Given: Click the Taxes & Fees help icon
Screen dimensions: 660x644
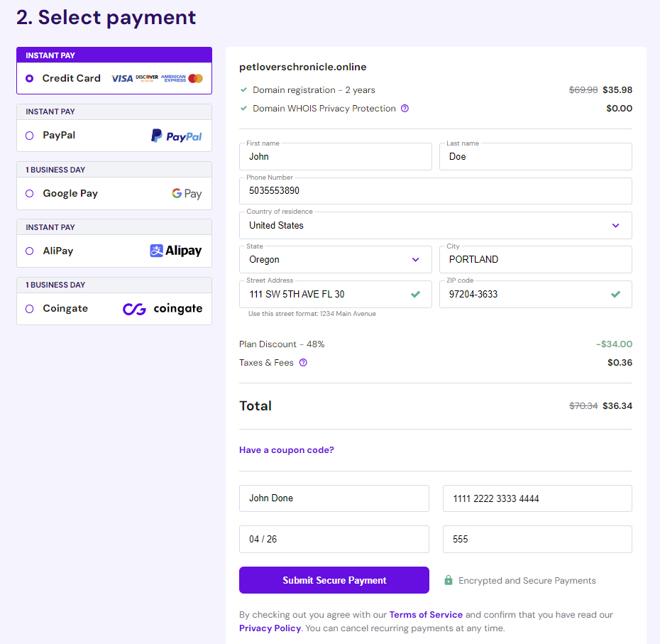Looking at the screenshot, I should 303,362.
